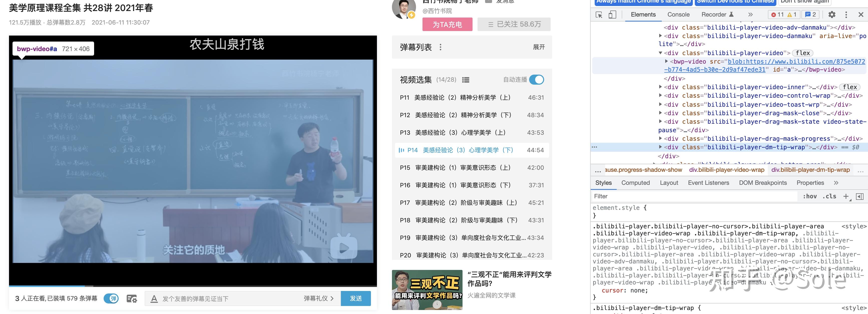The height and width of the screenshot is (314, 868).
Task: Click the video list view icon next to 14/28
Action: [466, 80]
